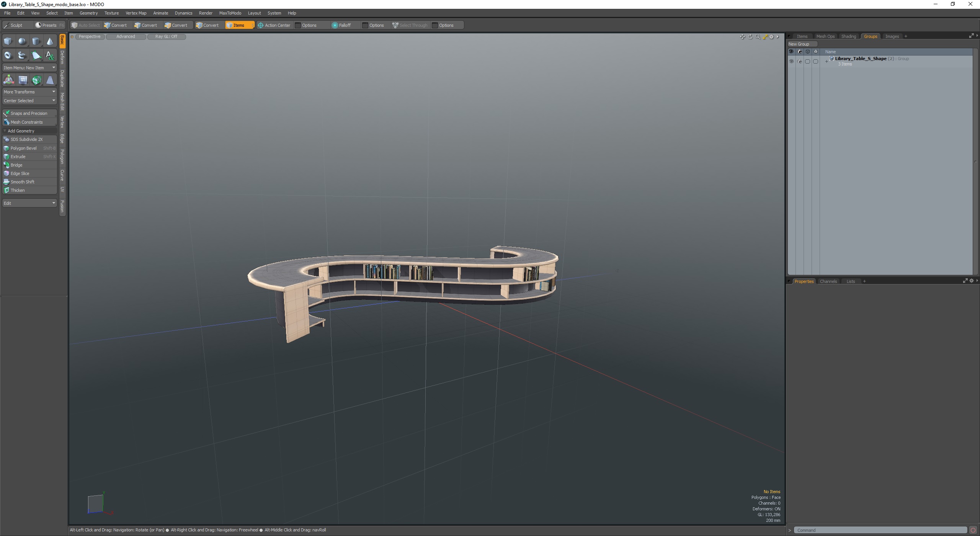Image resolution: width=980 pixels, height=536 pixels.
Task: Expand the Library_Table_S_Shape group tree
Action: click(x=826, y=62)
